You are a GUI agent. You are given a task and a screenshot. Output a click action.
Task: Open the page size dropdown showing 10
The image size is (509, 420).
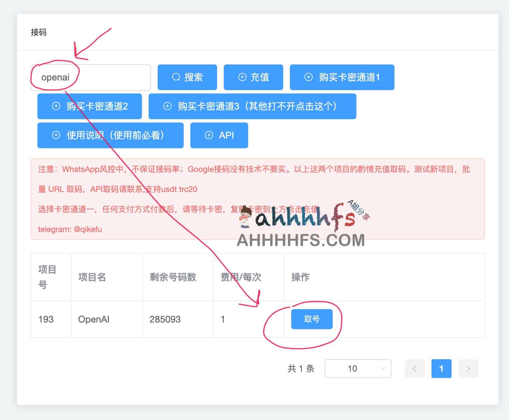(352, 369)
